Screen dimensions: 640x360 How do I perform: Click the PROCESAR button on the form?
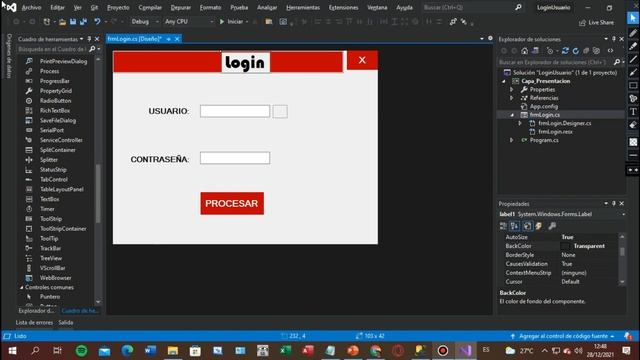click(232, 203)
